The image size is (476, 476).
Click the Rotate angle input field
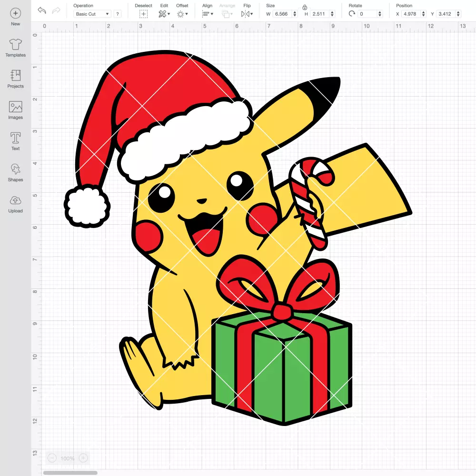point(367,14)
